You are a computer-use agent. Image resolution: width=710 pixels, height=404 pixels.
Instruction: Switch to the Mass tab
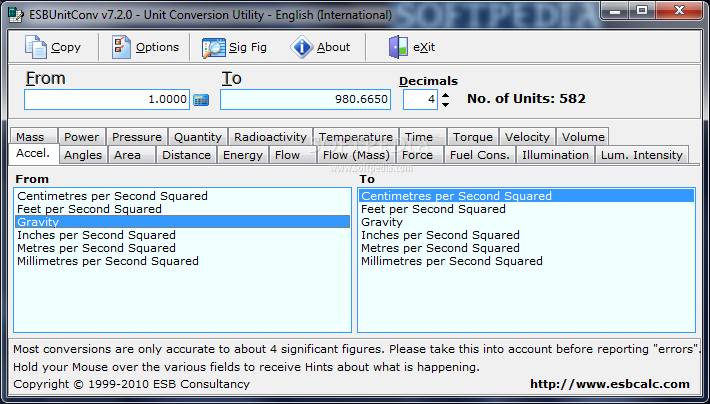33,137
